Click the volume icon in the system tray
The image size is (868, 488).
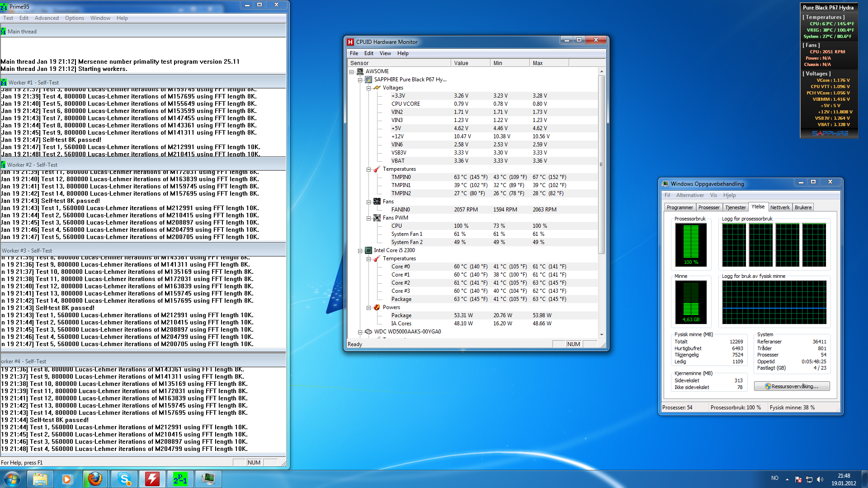pyautogui.click(x=820, y=479)
